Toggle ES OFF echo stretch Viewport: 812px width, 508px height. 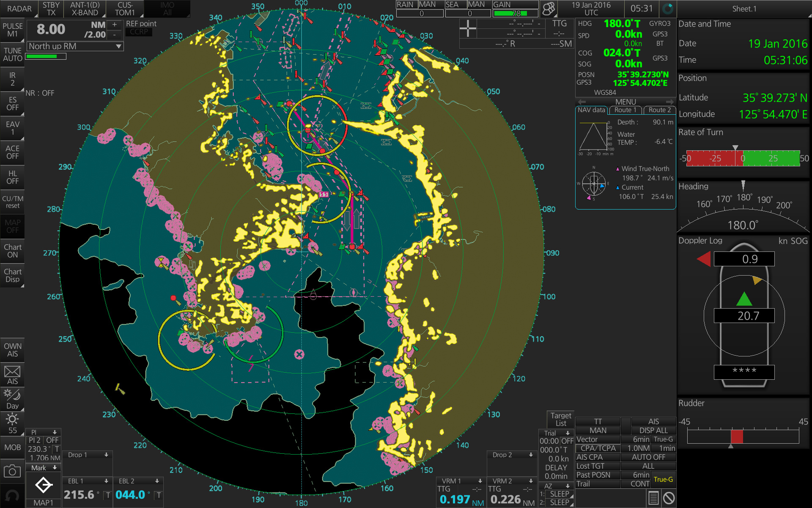pyautogui.click(x=12, y=104)
